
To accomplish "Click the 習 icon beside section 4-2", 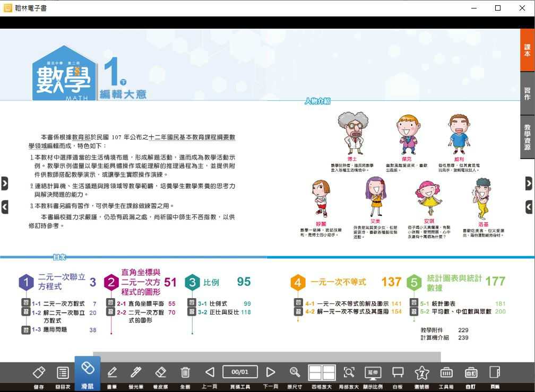I will [x=298, y=311].
